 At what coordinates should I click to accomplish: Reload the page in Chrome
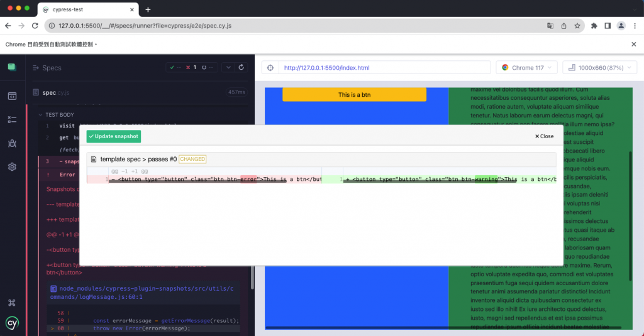(x=35, y=26)
